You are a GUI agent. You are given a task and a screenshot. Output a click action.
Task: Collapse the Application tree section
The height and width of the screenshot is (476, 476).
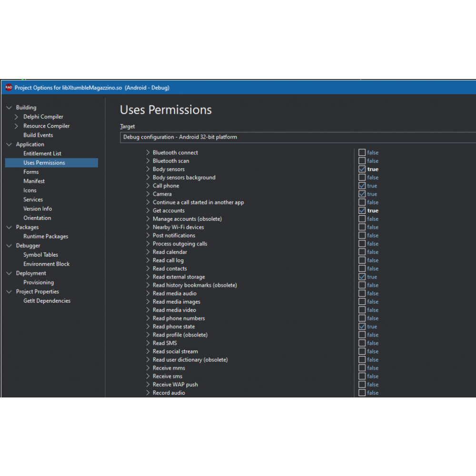9,145
